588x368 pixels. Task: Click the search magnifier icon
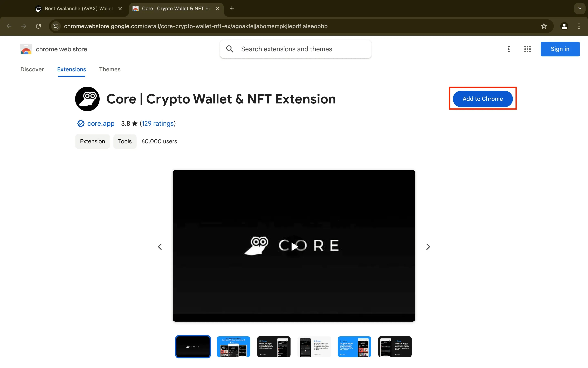(230, 49)
